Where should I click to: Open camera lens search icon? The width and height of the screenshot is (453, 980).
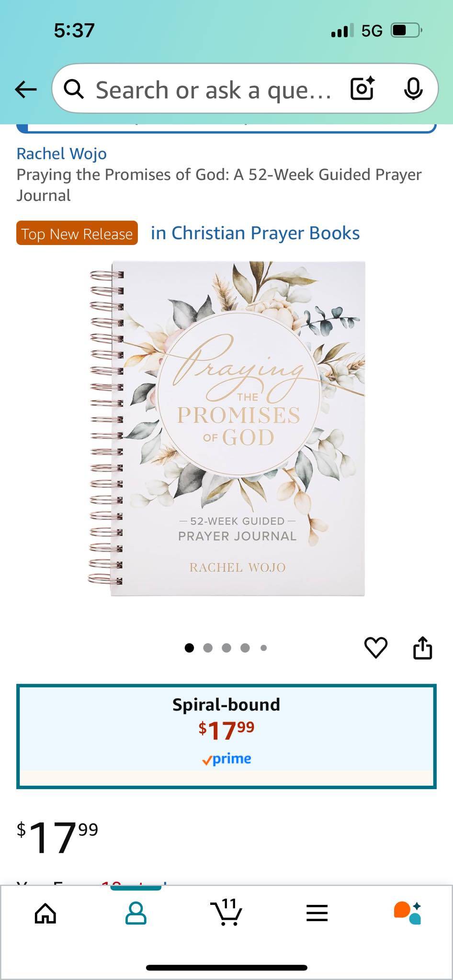pos(362,89)
